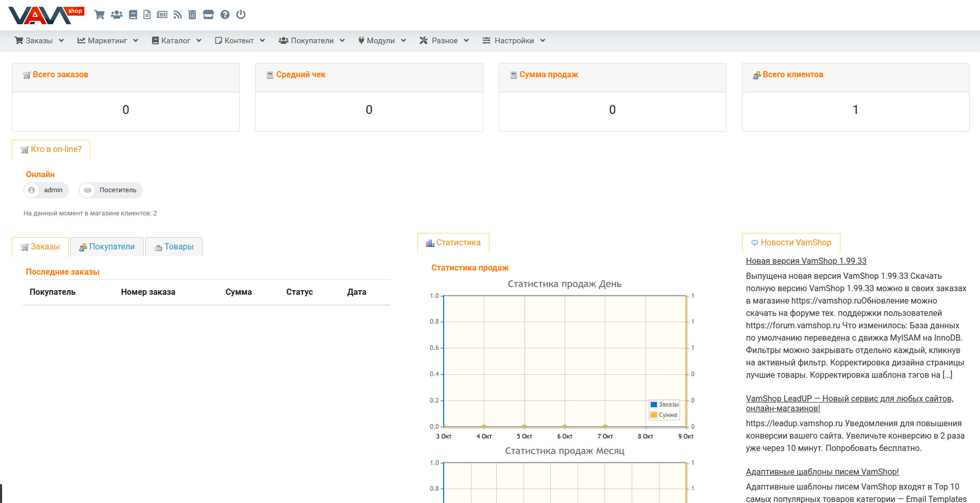Open customers via the people group icon
980x503 pixels.
coord(116,14)
